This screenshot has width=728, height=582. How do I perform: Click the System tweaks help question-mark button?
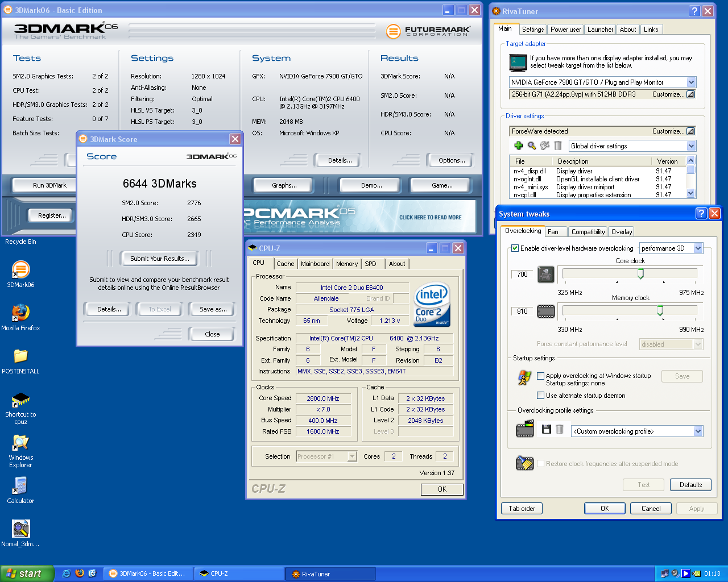pos(701,213)
